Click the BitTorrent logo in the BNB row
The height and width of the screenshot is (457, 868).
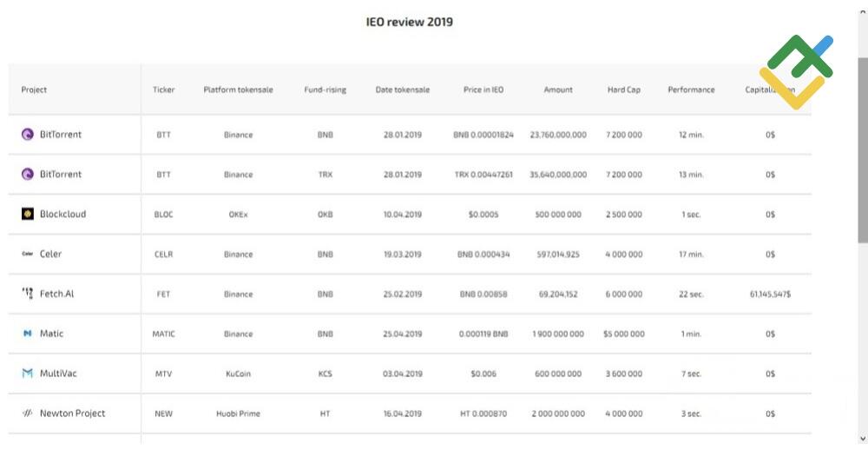click(27, 134)
